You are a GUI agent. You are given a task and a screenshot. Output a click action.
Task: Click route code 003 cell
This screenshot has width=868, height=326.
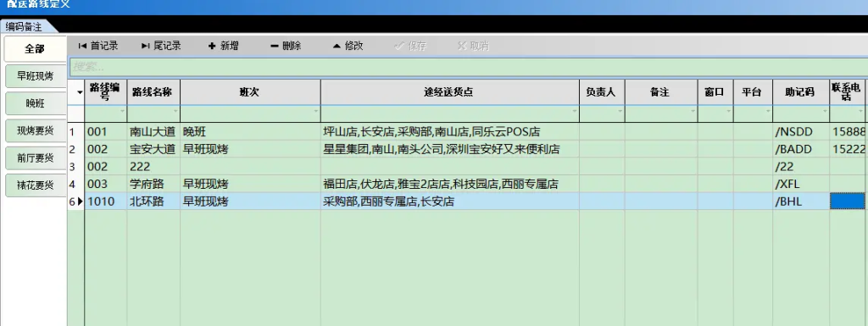(106, 184)
